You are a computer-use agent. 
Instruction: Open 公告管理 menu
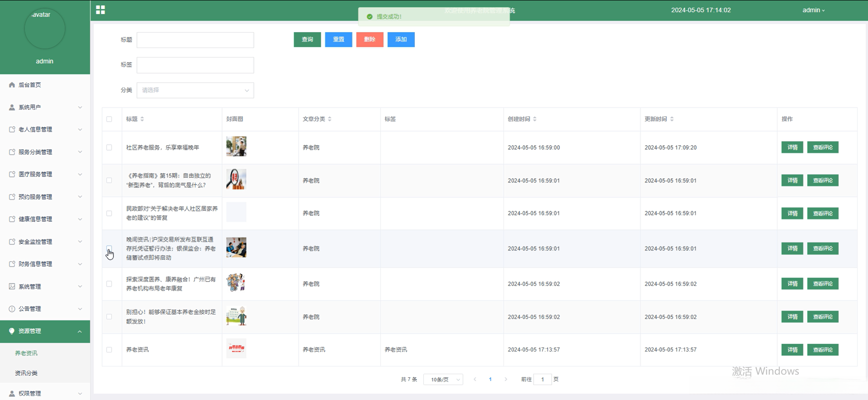coord(45,309)
